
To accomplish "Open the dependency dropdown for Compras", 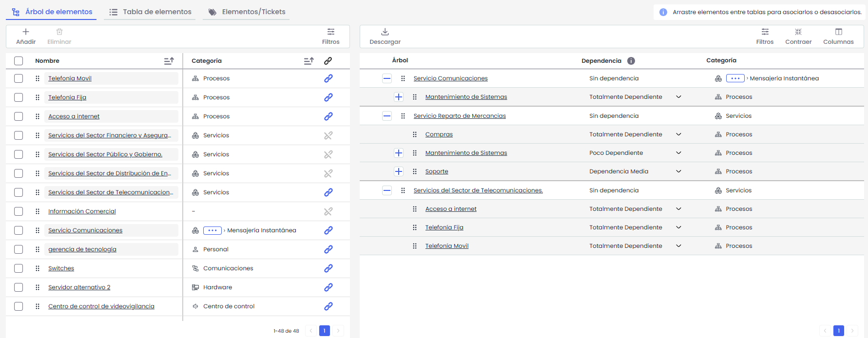I will pyautogui.click(x=678, y=134).
